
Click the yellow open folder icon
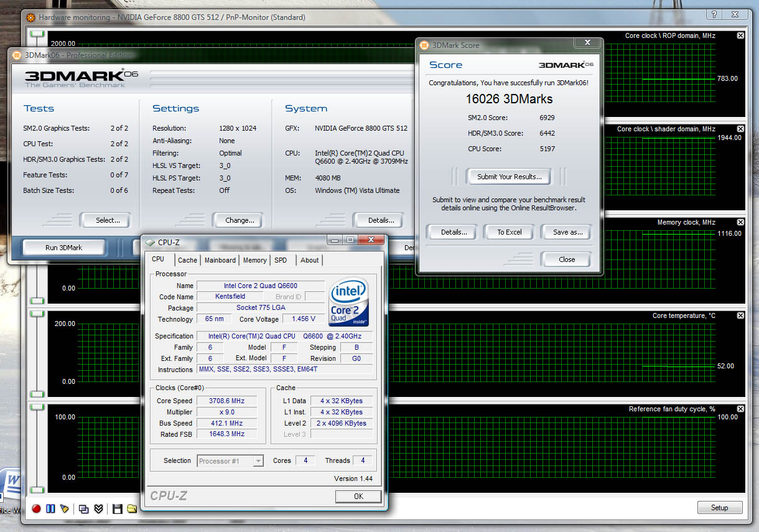pyautogui.click(x=132, y=508)
